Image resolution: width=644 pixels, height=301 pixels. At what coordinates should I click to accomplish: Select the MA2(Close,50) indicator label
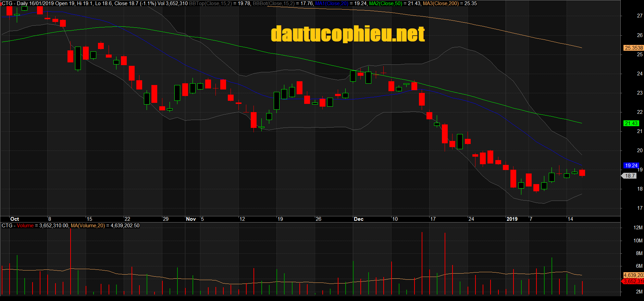pyautogui.click(x=385, y=3)
